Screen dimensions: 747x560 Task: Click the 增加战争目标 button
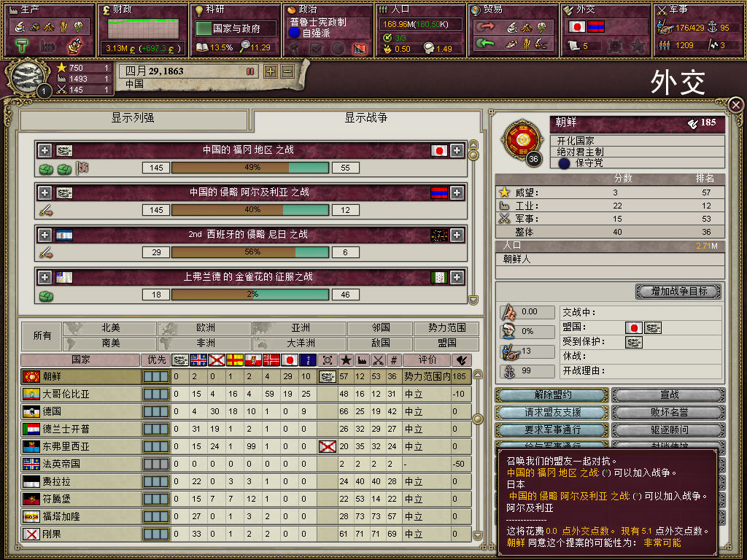click(x=678, y=291)
